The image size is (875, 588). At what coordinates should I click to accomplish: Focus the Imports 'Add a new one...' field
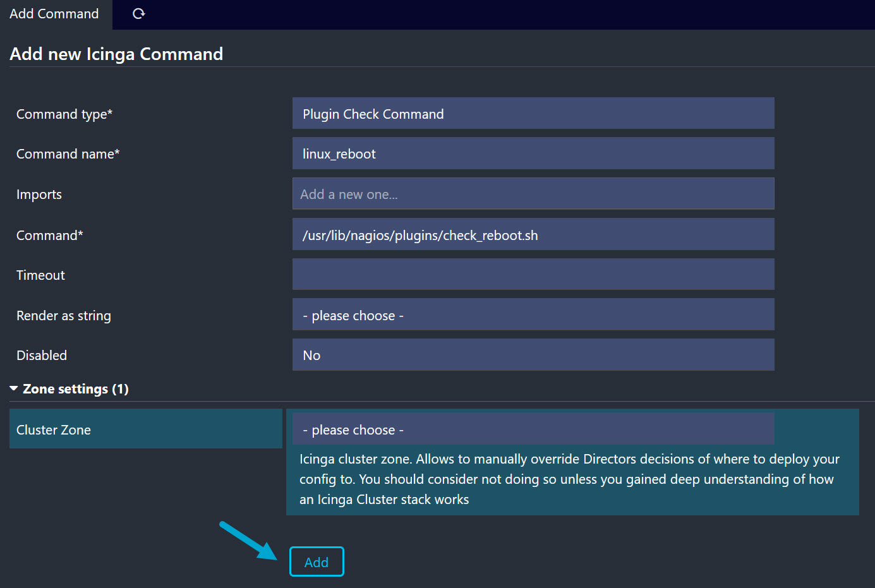pos(533,194)
